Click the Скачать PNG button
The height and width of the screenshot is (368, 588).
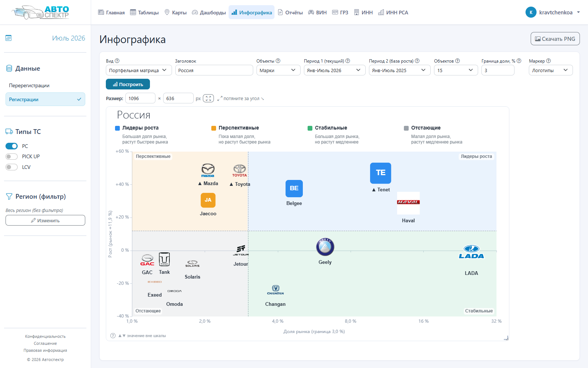click(555, 39)
